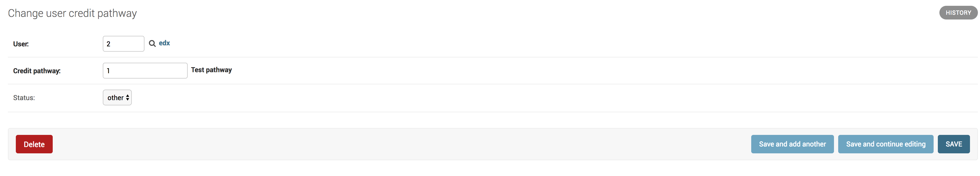980x176 pixels.
Task: Click the Status field label
Action: click(24, 98)
